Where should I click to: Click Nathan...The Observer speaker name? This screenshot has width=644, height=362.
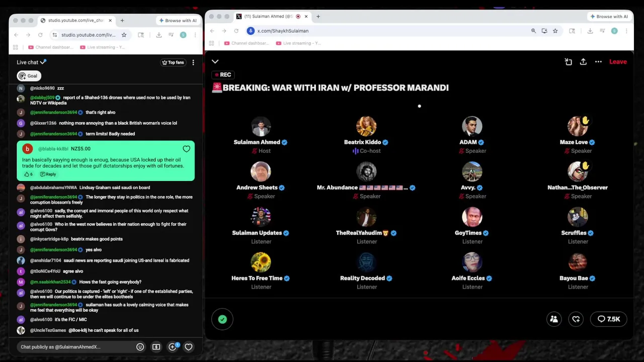click(x=578, y=188)
